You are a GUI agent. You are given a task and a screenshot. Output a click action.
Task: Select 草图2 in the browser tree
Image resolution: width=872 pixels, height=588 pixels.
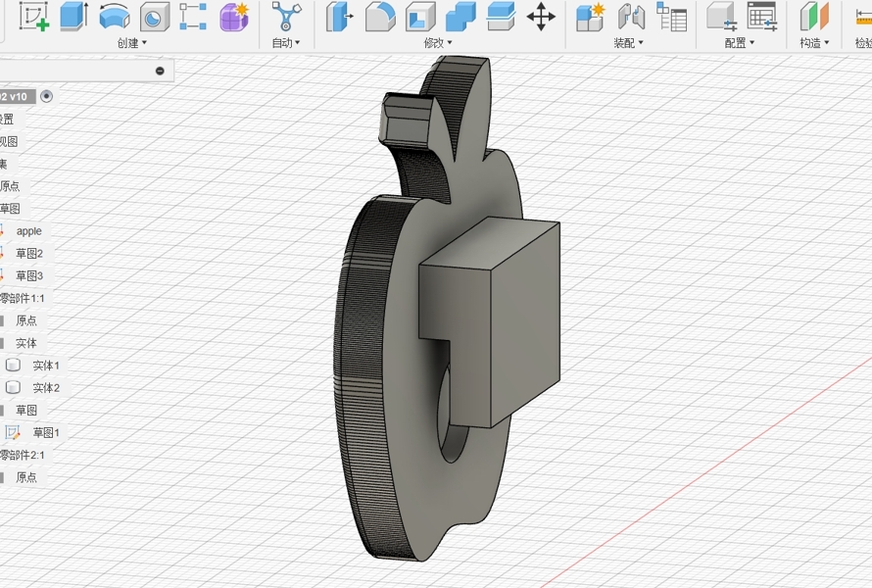tap(29, 253)
